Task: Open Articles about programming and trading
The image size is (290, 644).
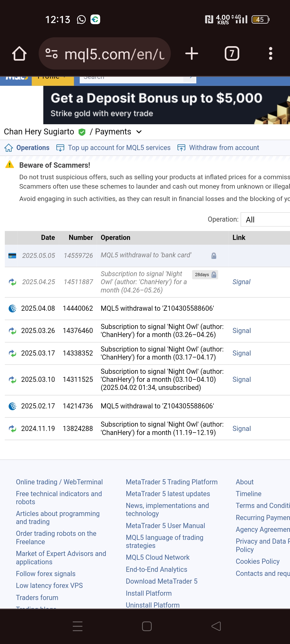Action: tap(58, 518)
